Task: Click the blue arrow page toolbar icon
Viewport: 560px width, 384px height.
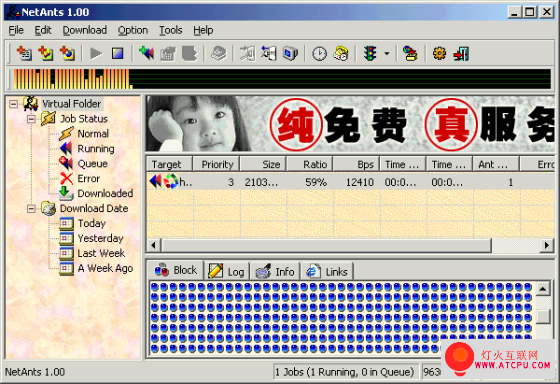Action: [x=269, y=54]
